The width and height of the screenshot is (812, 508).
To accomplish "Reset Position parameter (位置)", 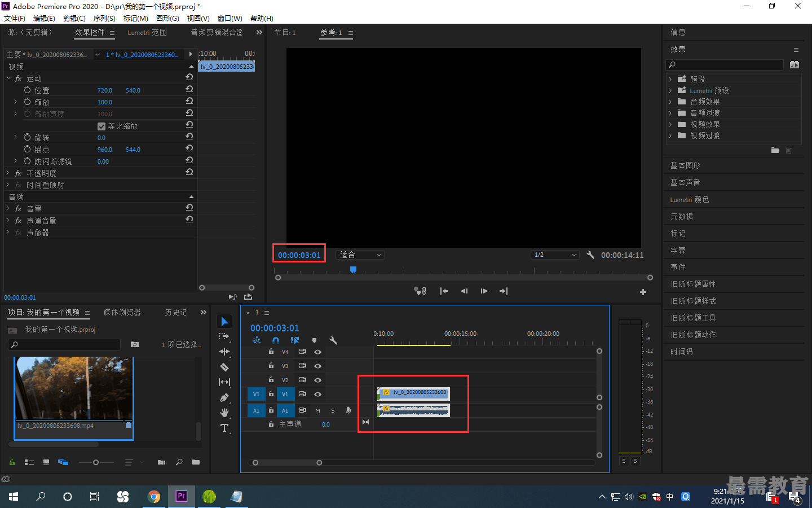I will point(189,89).
